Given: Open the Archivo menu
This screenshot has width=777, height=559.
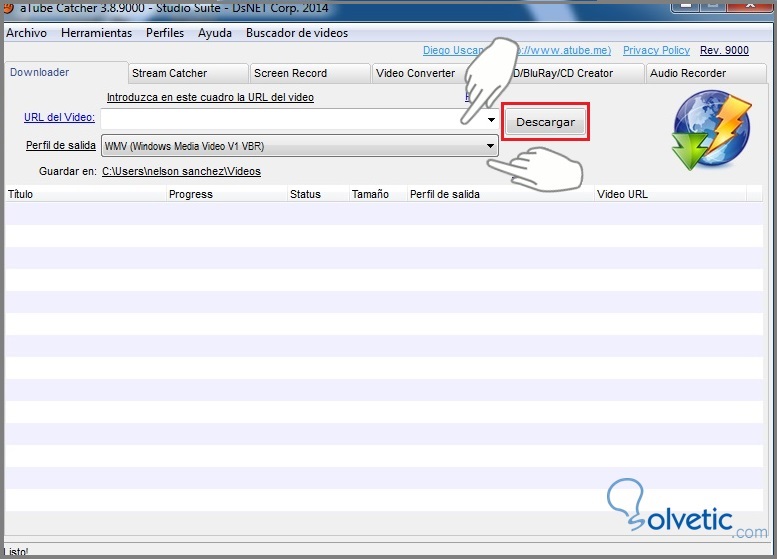Looking at the screenshot, I should [x=26, y=33].
